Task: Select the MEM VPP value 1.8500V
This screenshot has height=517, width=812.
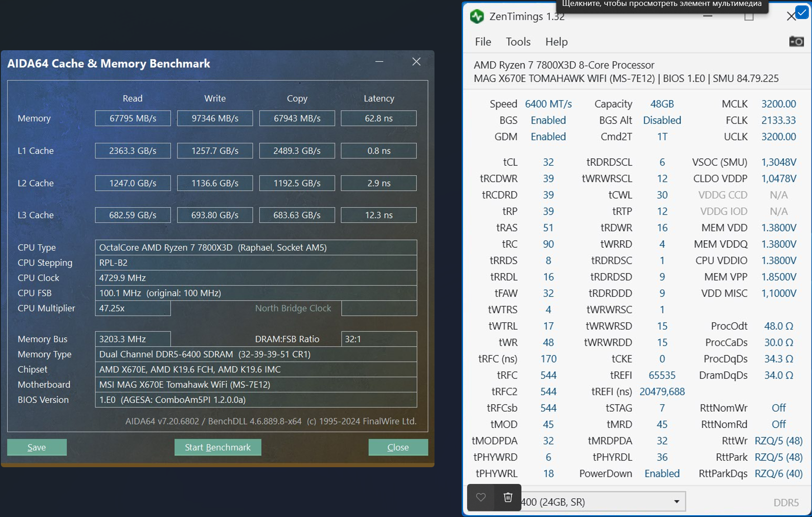Action: (x=779, y=277)
